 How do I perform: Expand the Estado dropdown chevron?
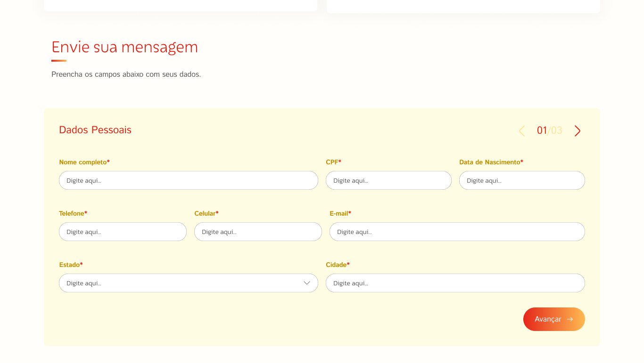pyautogui.click(x=307, y=283)
